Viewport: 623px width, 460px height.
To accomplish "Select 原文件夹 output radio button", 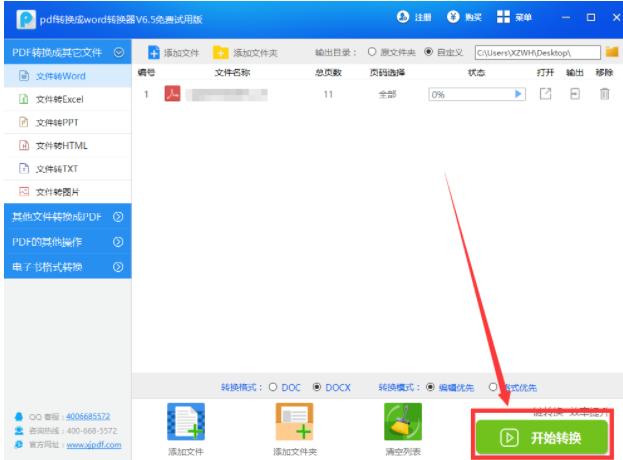I will (x=372, y=52).
